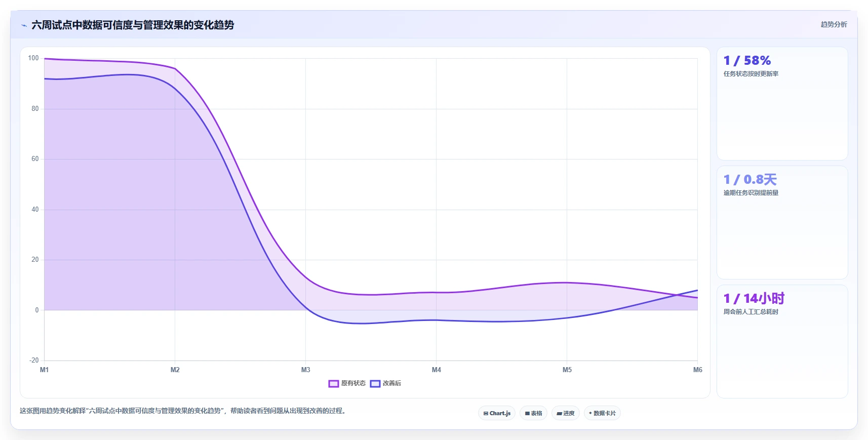This screenshot has width=868, height=440.
Task: Click the blue 改善后 legend swatch
Action: pyautogui.click(x=375, y=383)
